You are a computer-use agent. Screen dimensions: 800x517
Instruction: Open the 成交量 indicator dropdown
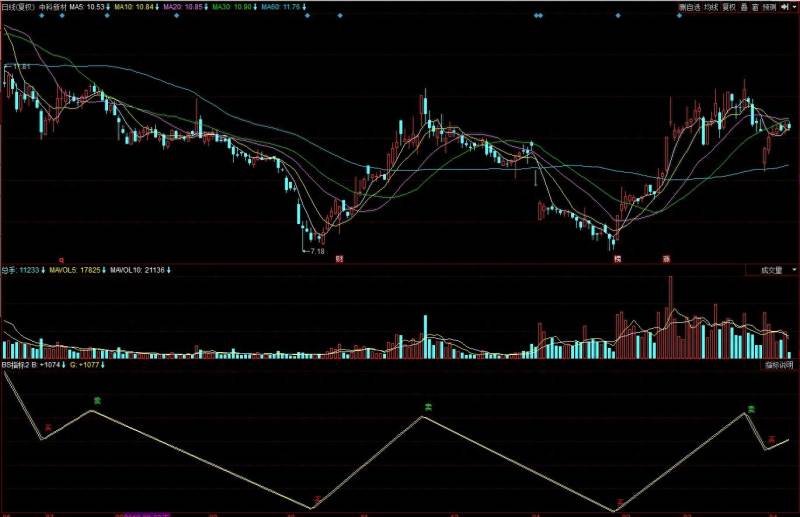click(x=772, y=270)
